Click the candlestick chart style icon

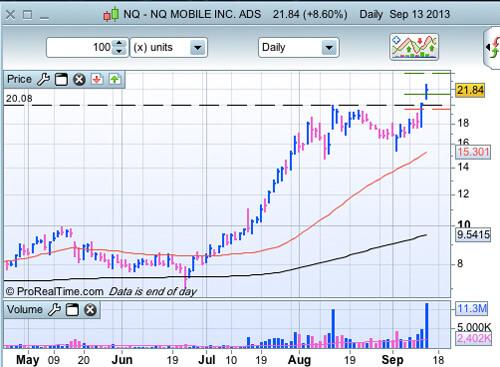[x=111, y=14]
